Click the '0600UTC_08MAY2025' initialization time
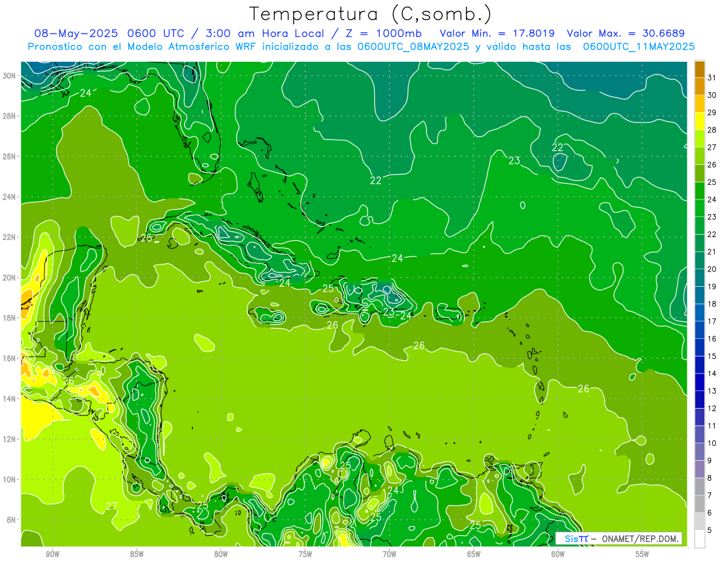This screenshot has width=728, height=562. pos(413,47)
